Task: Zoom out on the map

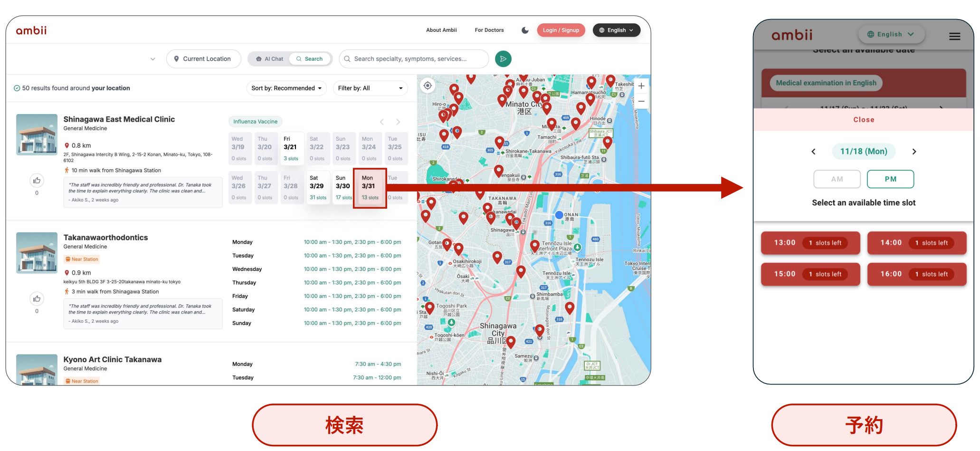Action: [641, 101]
